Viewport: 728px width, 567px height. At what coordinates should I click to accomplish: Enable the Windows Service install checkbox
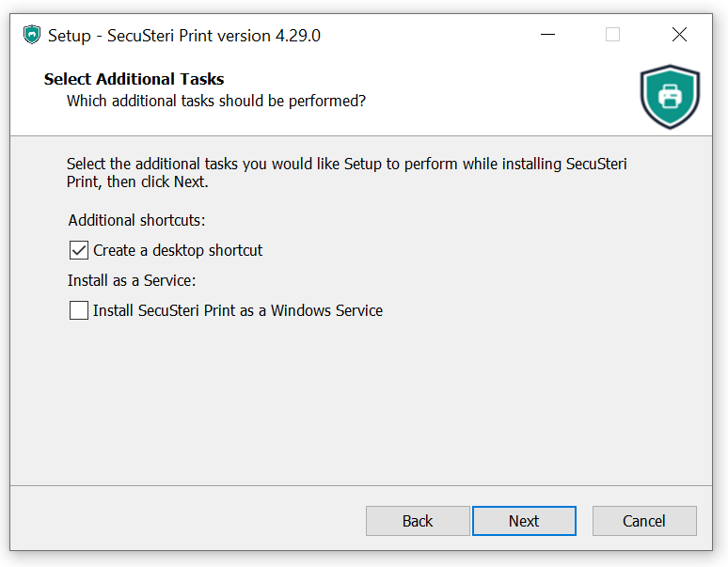tap(79, 310)
